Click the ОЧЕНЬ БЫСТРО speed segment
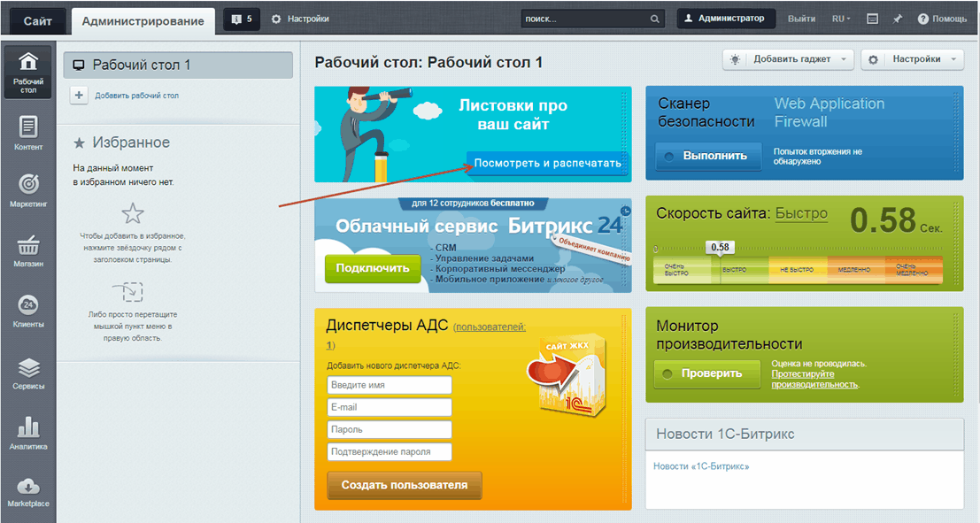The image size is (980, 523). tap(682, 270)
